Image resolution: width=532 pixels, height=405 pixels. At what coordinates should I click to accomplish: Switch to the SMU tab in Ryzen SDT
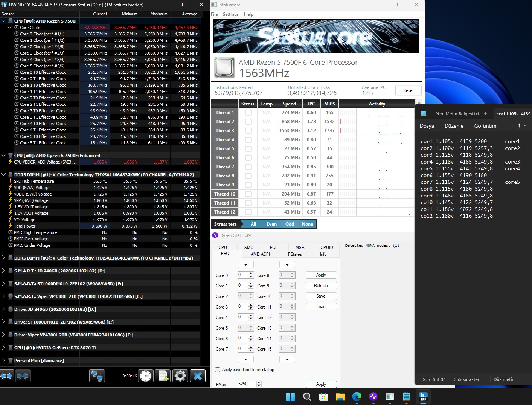tap(249, 247)
